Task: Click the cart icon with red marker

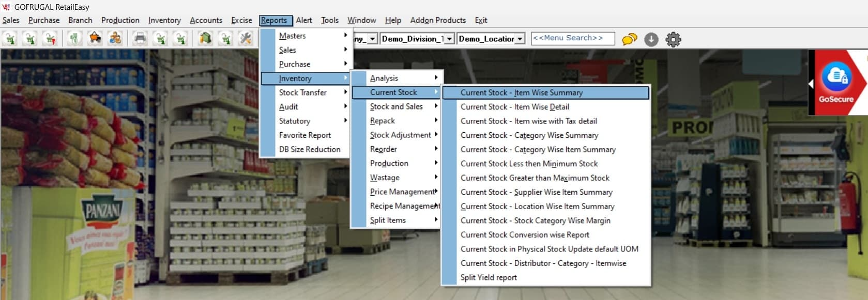Action: 50,39
